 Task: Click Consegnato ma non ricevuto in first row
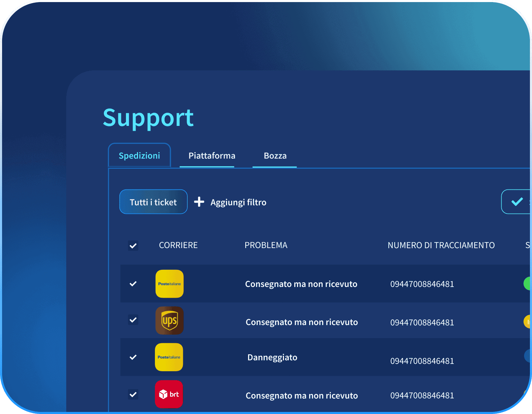(301, 284)
